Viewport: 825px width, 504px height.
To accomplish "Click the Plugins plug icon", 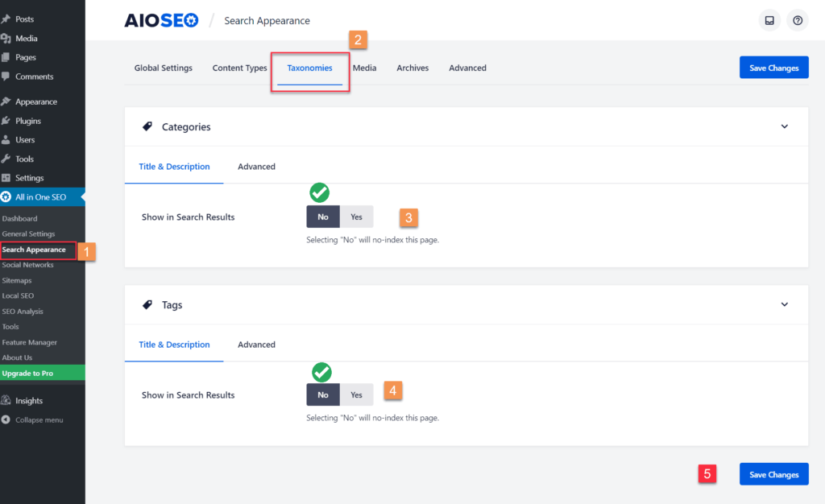I will point(6,120).
